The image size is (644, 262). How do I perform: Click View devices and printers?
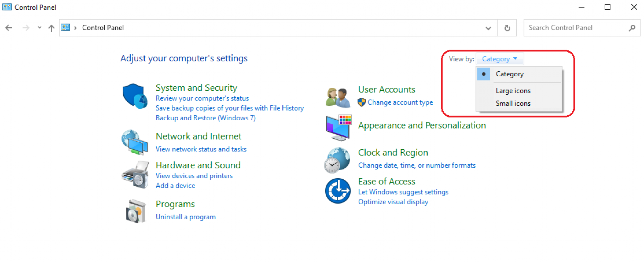click(194, 176)
